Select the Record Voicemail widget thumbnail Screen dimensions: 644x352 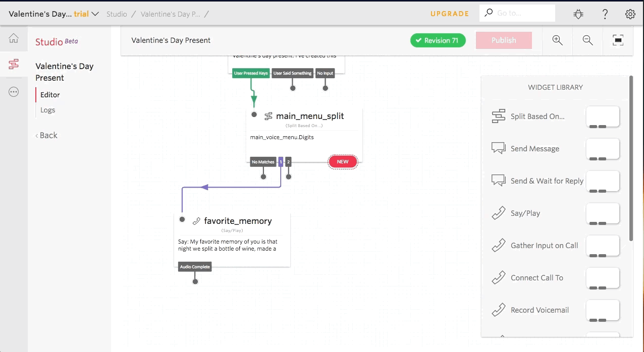click(603, 311)
